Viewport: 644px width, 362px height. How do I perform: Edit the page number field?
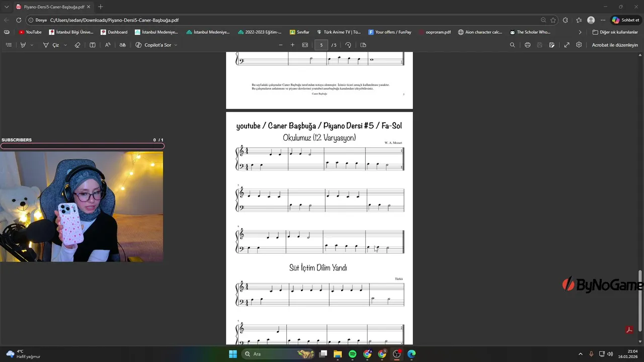[321, 45]
